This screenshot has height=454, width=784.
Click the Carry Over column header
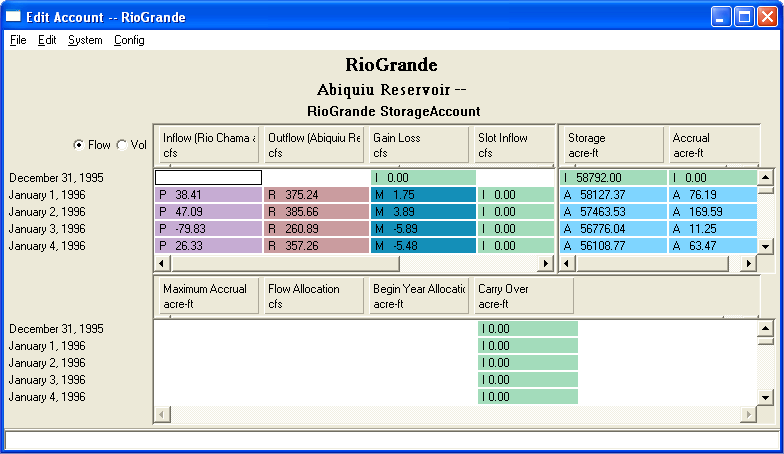point(524,296)
